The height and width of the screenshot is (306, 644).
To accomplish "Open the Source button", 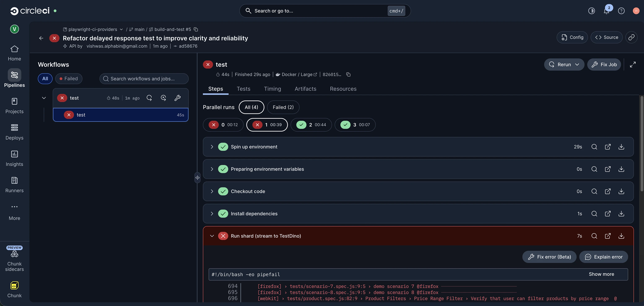I will tap(606, 37).
